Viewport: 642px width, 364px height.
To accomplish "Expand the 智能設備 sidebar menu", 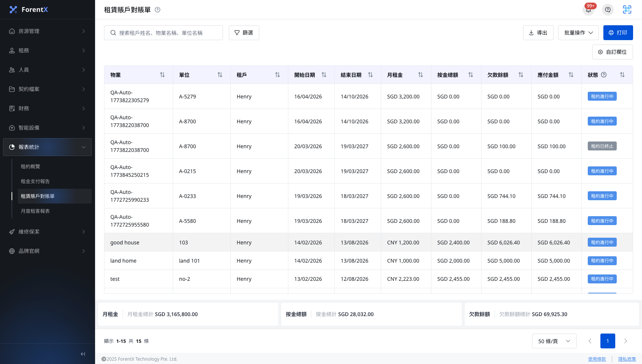I will point(47,128).
